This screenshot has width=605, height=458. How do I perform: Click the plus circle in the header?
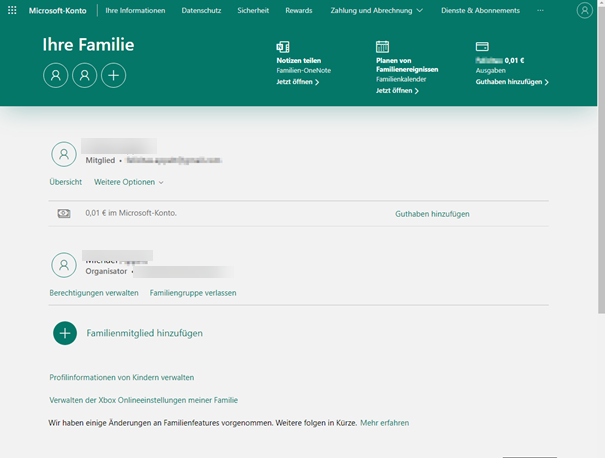113,75
